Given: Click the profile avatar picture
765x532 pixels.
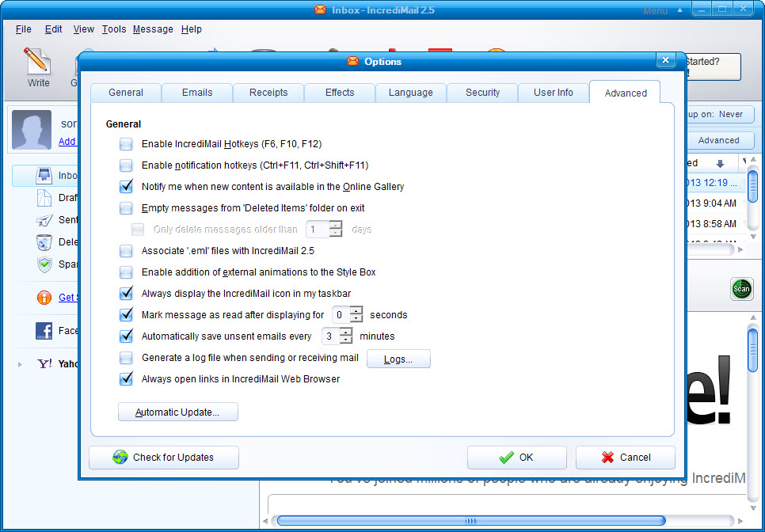Looking at the screenshot, I should click(x=32, y=130).
